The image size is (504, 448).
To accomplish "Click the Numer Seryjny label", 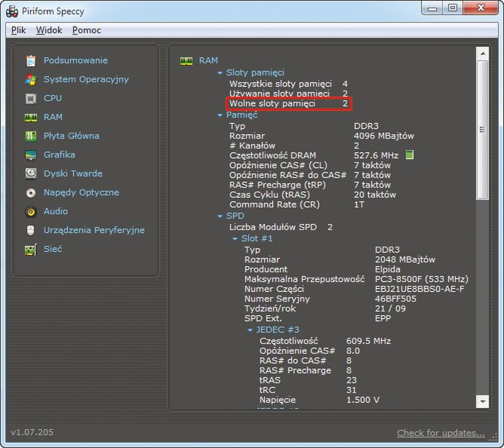I will (277, 299).
